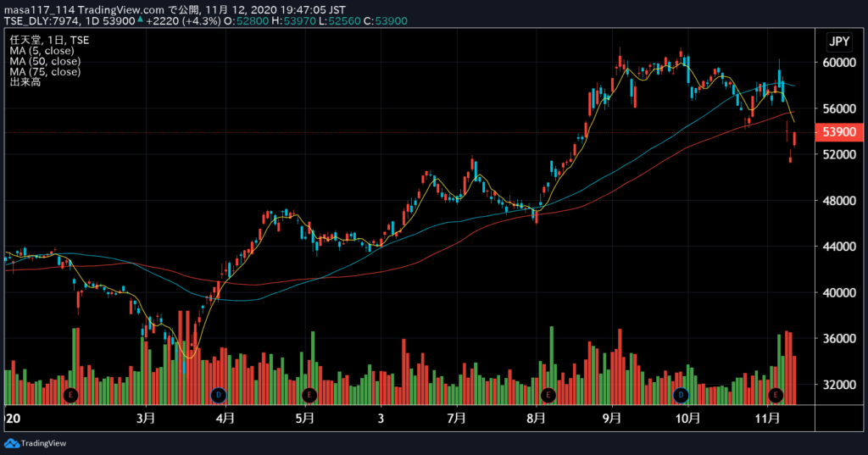This screenshot has height=455, width=868.
Task: Select the MA (5, close) legend entry
Action: tap(42, 51)
